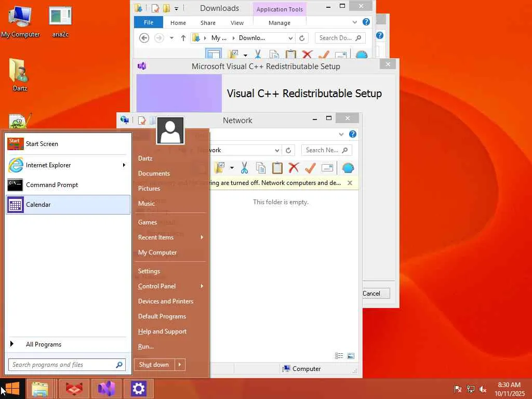Click the user account picture
The height and width of the screenshot is (399, 532).
(x=170, y=130)
